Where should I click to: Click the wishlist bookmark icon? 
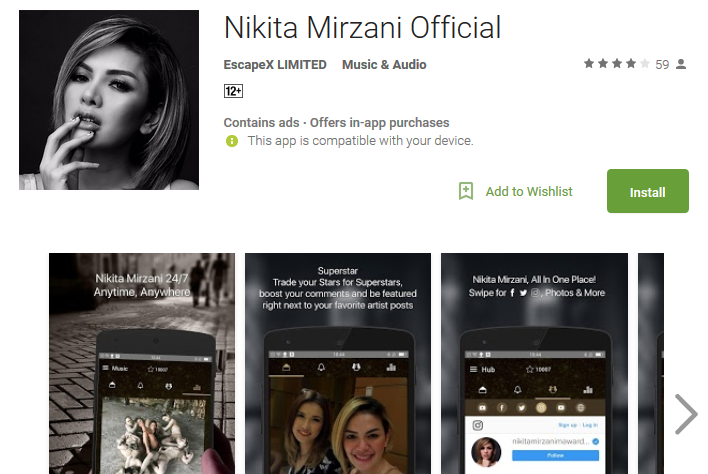pos(466,191)
